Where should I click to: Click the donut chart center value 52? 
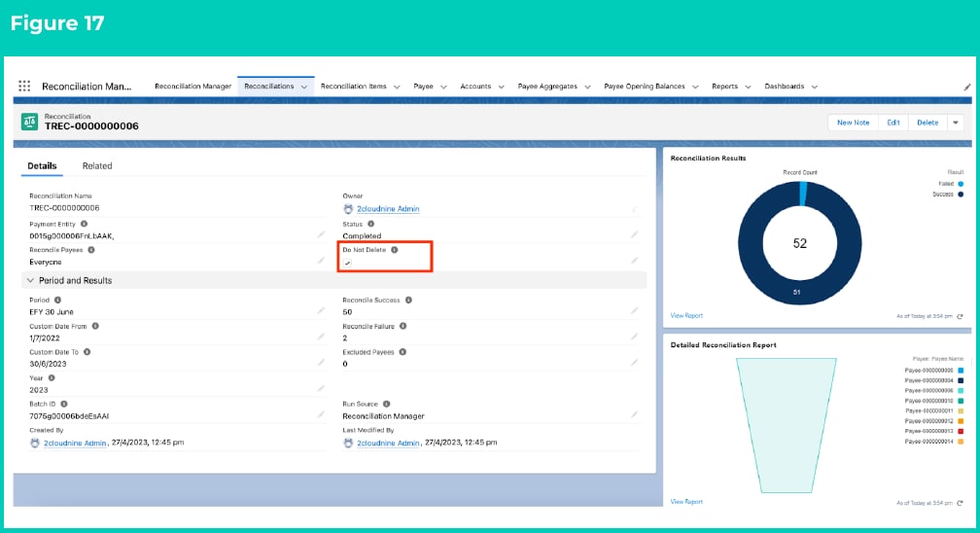coord(800,243)
